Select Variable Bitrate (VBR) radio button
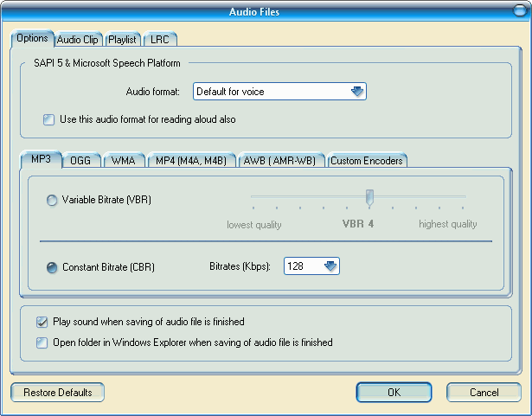The image size is (532, 416). (52, 200)
